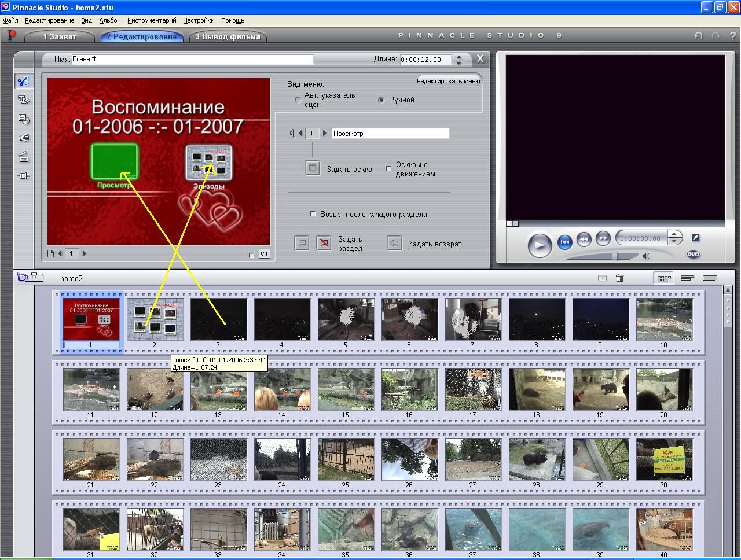Toggle the video toolbox above storyboard

30,277
